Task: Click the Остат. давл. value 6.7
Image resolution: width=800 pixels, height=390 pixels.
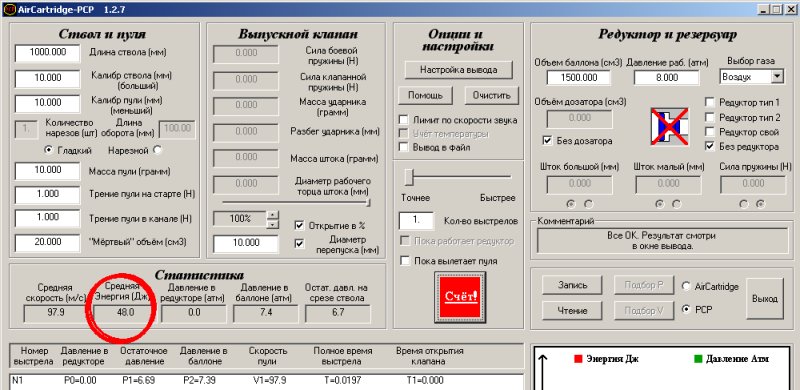Action: (x=338, y=313)
